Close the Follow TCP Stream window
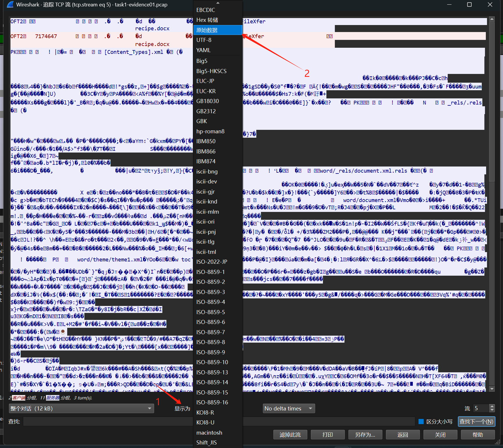503x448 pixels. pos(490,4)
